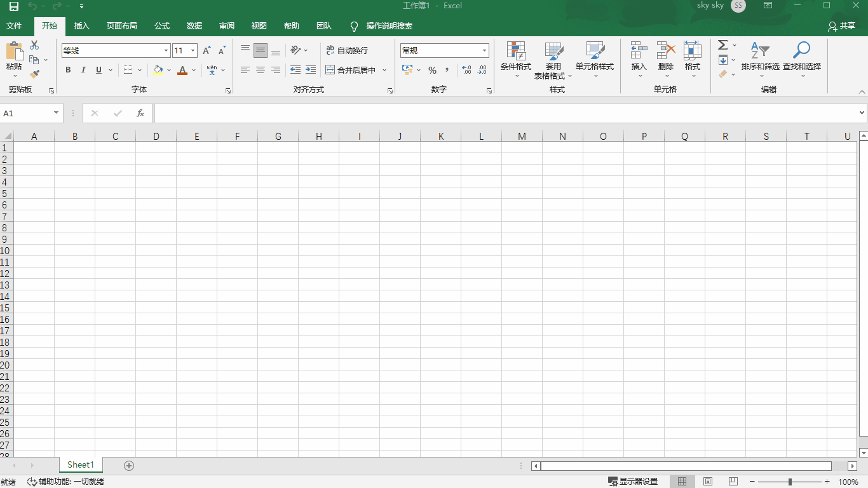Image resolution: width=868 pixels, height=488 pixels.
Task: Click the Cut scissors icon
Action: (34, 45)
